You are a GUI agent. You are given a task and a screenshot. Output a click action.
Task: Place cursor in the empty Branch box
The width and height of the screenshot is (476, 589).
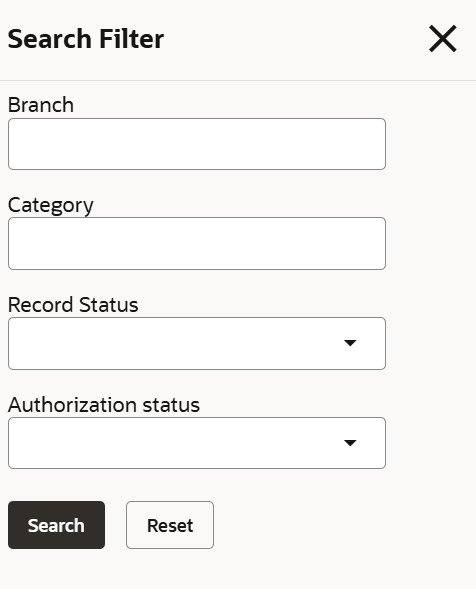pos(197,144)
